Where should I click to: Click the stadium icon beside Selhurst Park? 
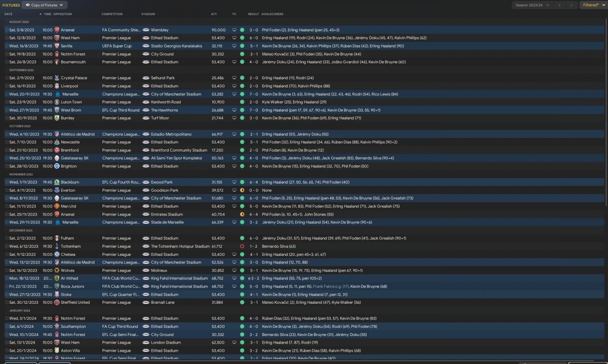[146, 78]
